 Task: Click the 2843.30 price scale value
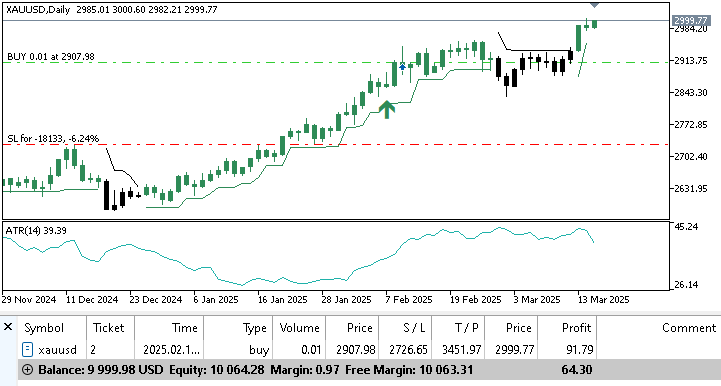coord(691,92)
